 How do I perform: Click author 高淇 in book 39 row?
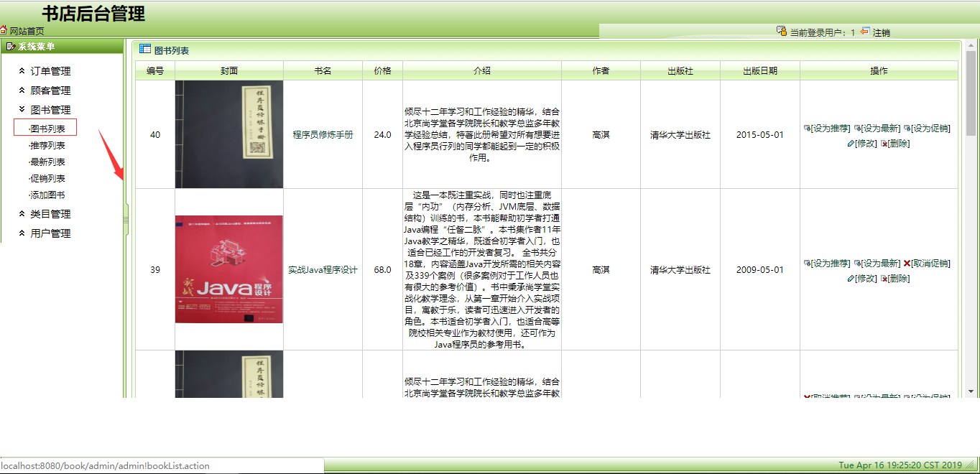click(x=601, y=270)
